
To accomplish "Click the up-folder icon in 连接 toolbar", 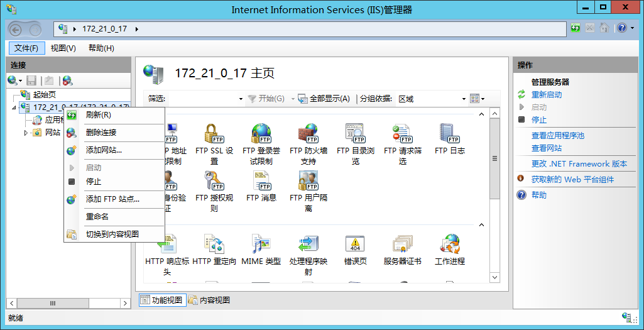I will 49,80.
